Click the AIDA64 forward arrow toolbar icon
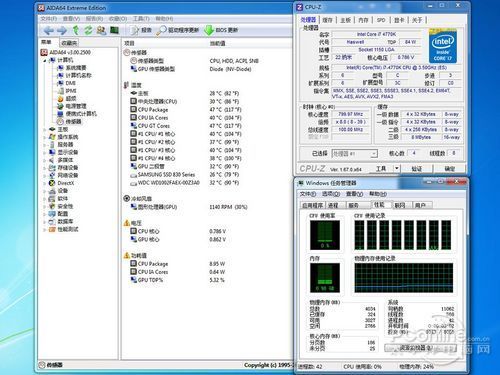 point(62,31)
